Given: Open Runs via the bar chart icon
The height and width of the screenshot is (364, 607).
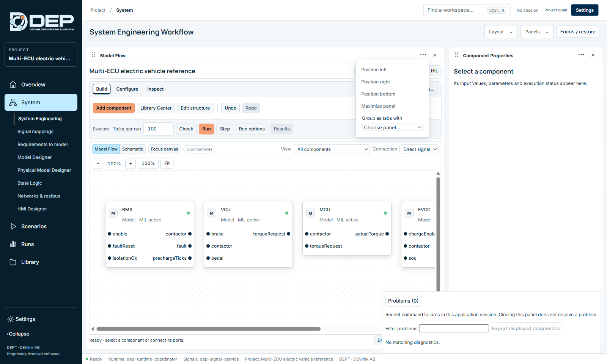Looking at the screenshot, I should (13, 244).
